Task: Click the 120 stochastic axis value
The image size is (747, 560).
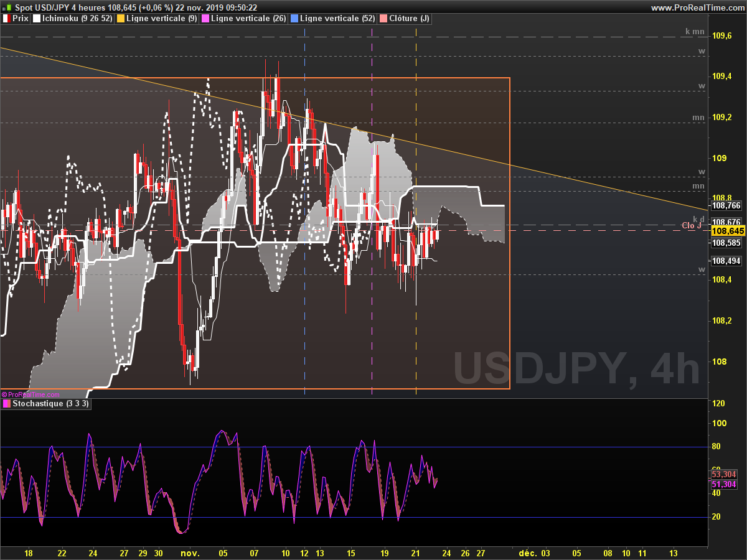Action: point(718,404)
